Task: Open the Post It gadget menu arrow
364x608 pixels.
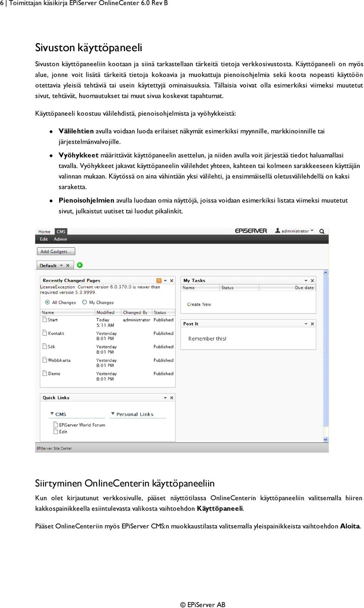Action: coord(306,324)
